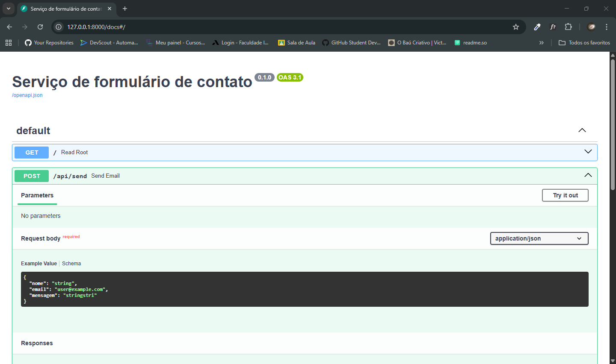The image size is (616, 364).
Task: Collapse the default section
Action: pos(582,130)
